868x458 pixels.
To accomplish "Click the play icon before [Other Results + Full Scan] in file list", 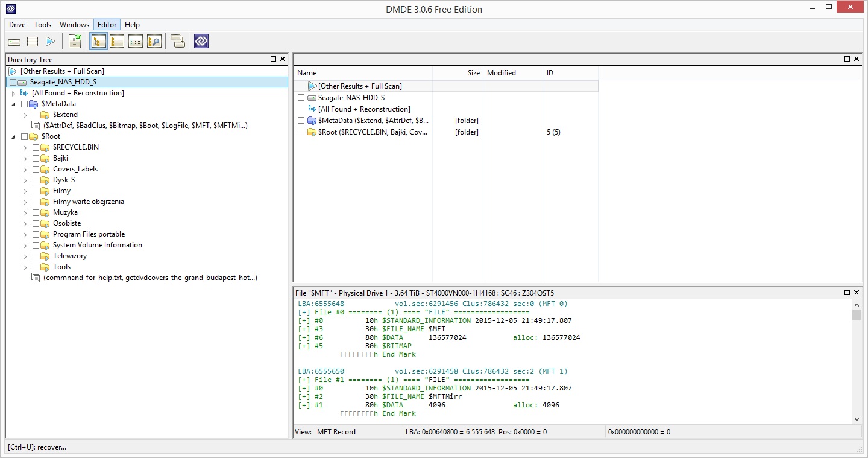I will click(x=312, y=86).
